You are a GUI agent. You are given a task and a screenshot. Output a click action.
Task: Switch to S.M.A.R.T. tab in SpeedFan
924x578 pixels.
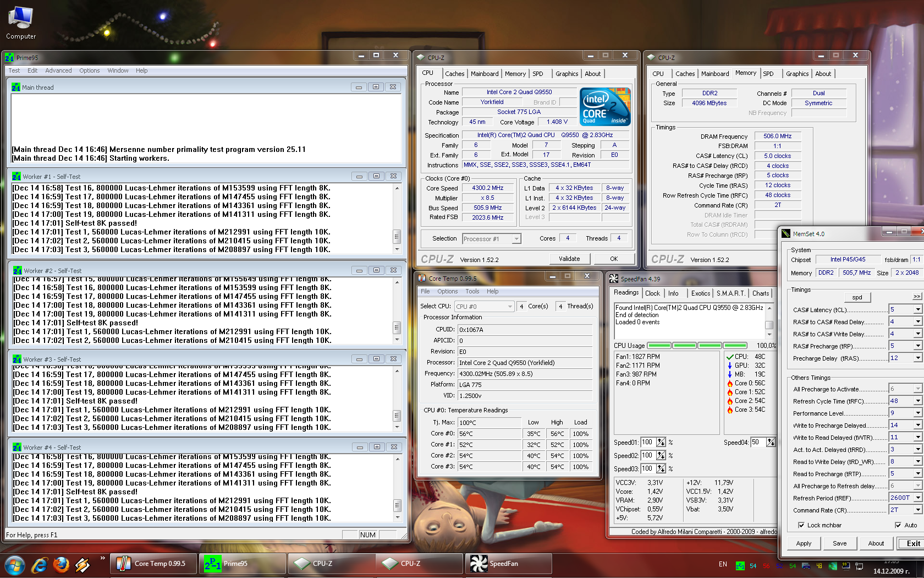pos(731,293)
